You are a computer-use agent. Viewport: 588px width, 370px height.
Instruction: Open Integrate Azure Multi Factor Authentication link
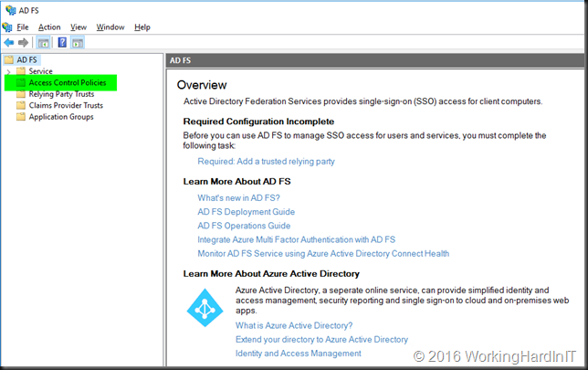pos(296,239)
